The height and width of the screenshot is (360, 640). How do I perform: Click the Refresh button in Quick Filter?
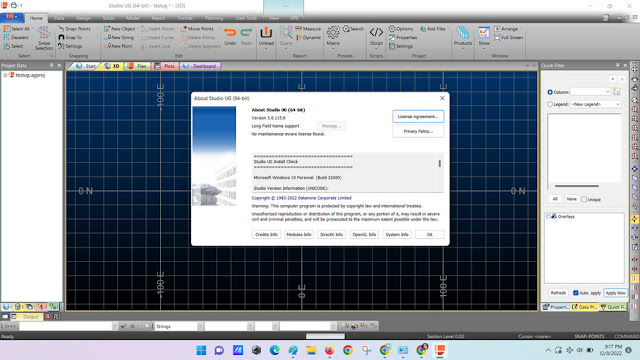pyautogui.click(x=558, y=293)
